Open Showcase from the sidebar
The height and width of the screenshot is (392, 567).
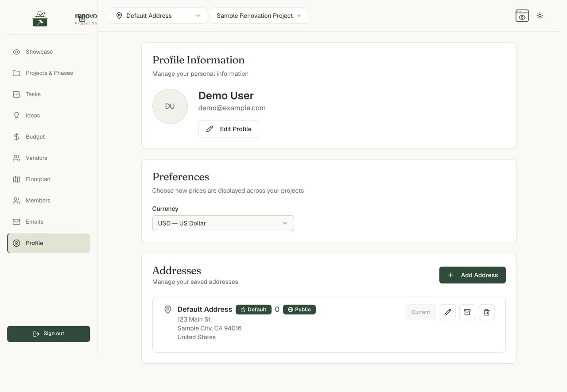(x=48, y=52)
